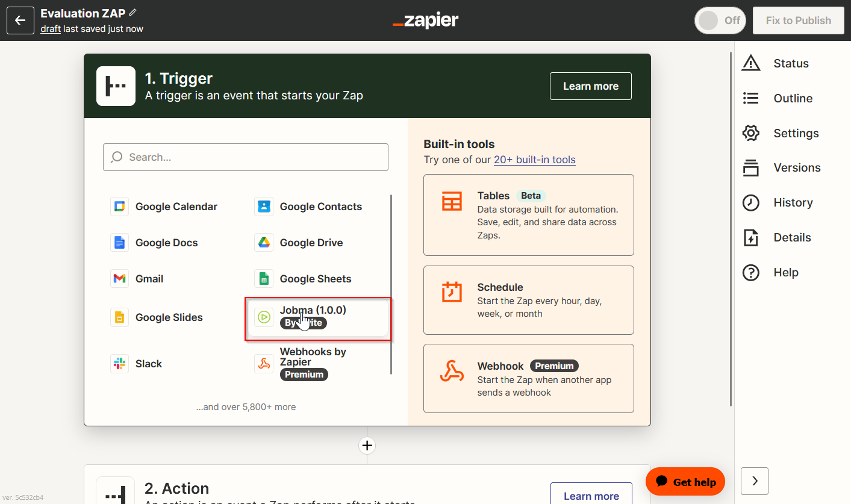851x504 pixels.
Task: Open the Settings panel
Action: pyautogui.click(x=781, y=133)
